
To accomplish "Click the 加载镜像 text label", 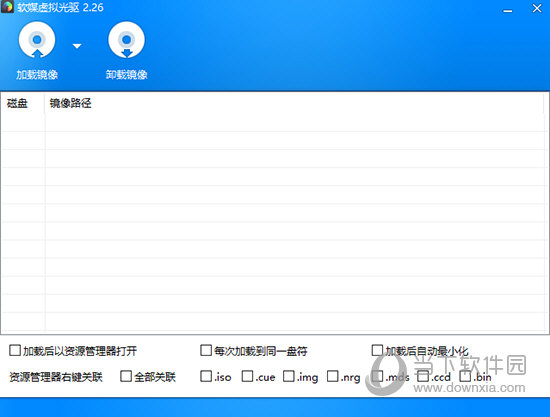I will [x=37, y=75].
